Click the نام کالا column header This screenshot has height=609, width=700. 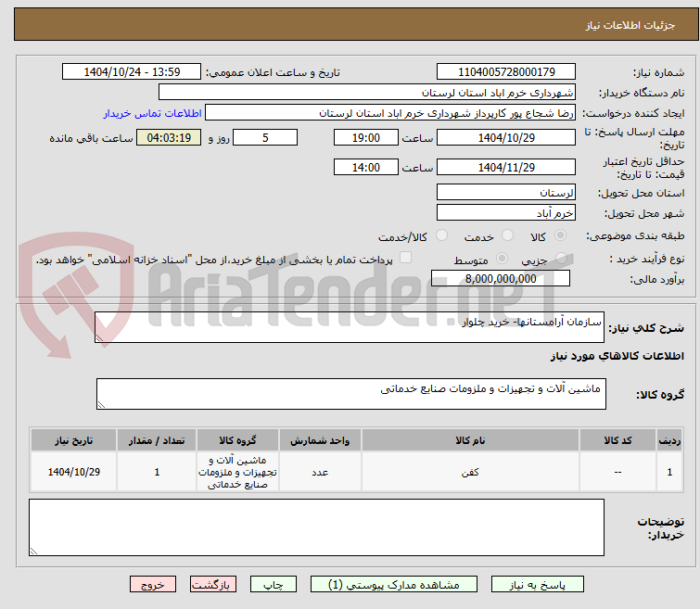(471, 440)
